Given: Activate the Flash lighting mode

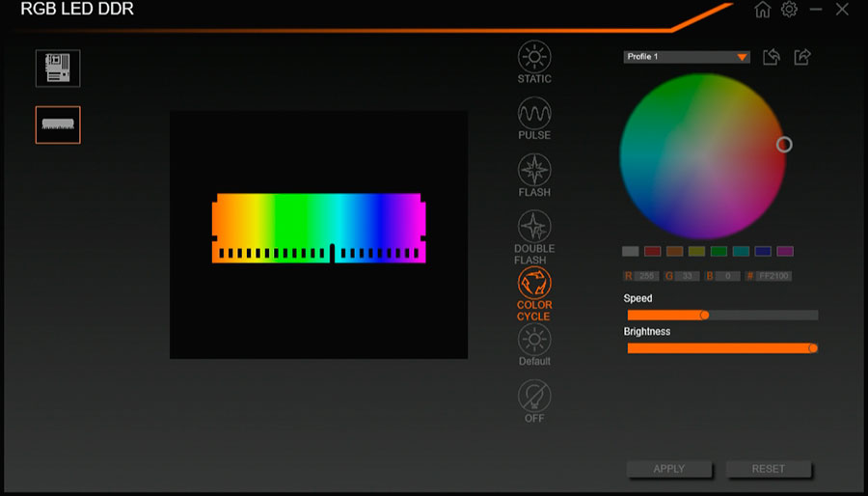Looking at the screenshot, I should (534, 170).
